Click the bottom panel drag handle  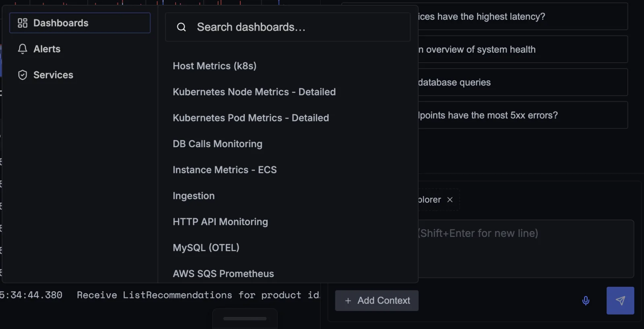point(245,319)
